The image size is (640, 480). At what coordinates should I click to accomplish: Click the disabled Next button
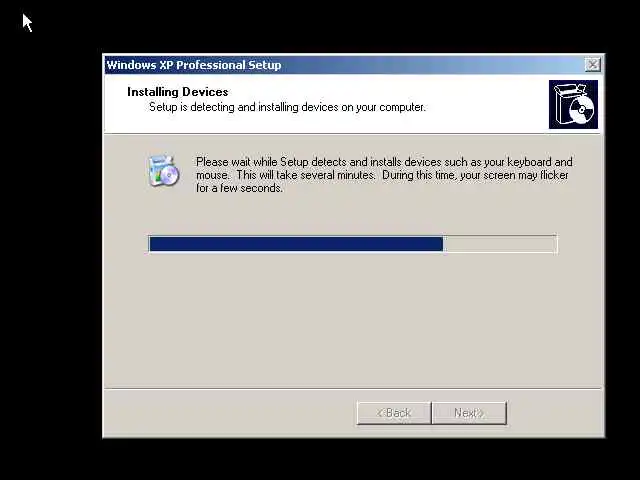469,413
